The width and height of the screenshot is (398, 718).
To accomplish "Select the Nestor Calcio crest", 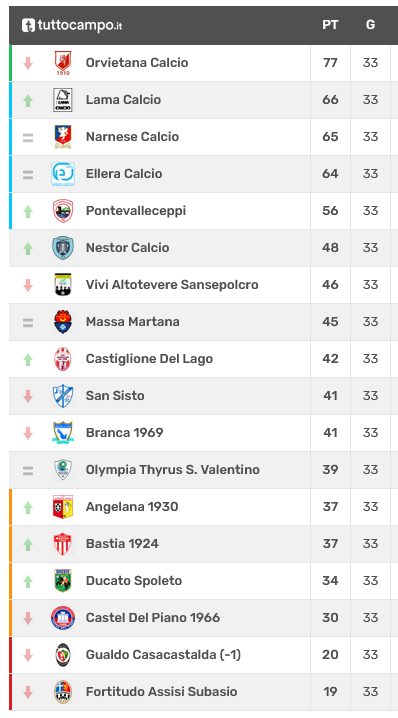I will 63,248.
